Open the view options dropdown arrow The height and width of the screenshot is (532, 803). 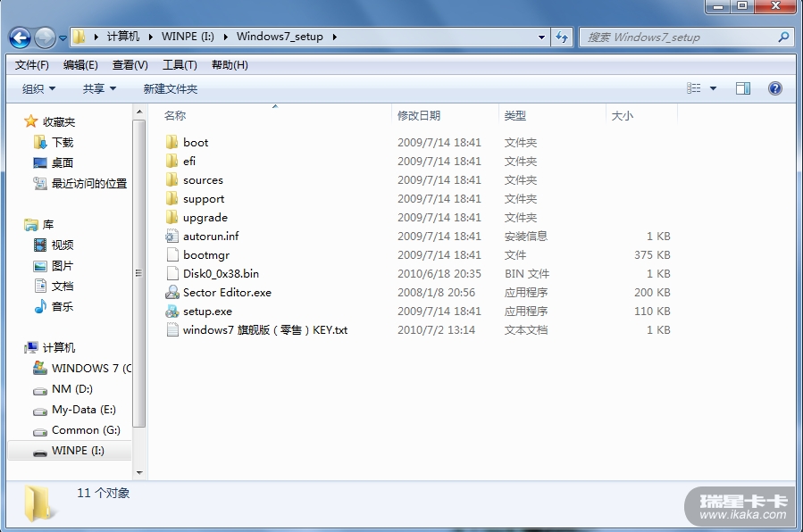point(713,88)
